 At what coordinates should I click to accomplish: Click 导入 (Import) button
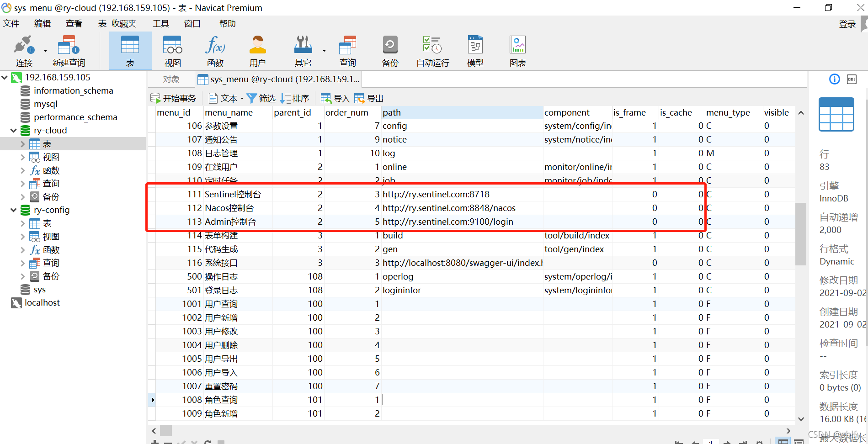click(x=335, y=98)
